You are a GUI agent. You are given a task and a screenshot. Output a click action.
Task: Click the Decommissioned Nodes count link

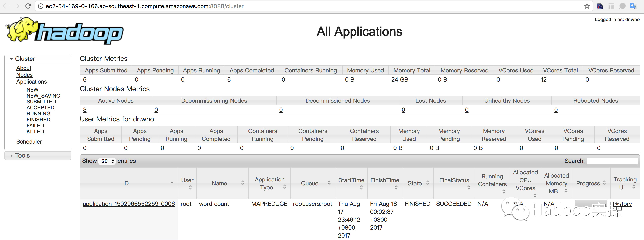281,110
